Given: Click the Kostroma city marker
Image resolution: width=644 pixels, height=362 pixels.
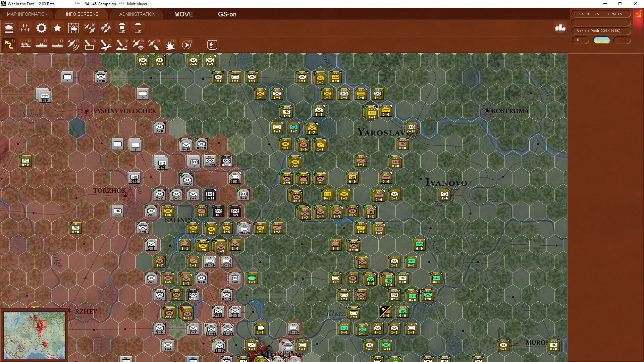Looking at the screenshot, I should [x=487, y=111].
